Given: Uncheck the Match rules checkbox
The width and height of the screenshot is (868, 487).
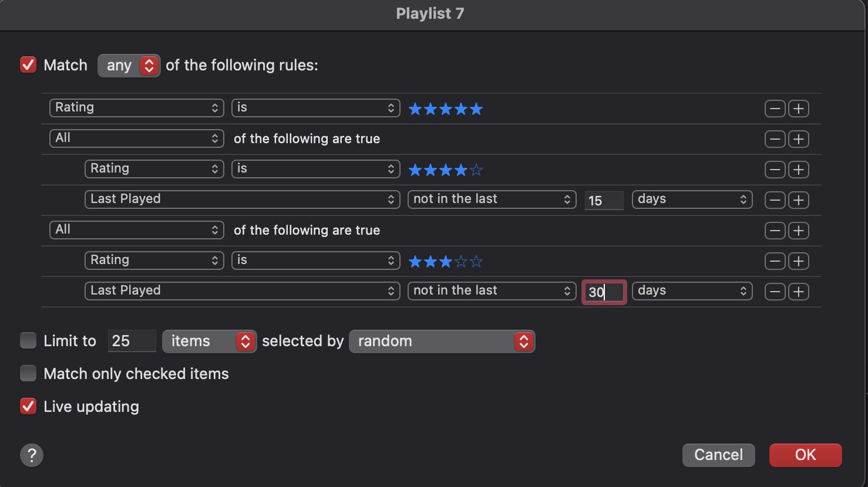Looking at the screenshot, I should click(28, 65).
